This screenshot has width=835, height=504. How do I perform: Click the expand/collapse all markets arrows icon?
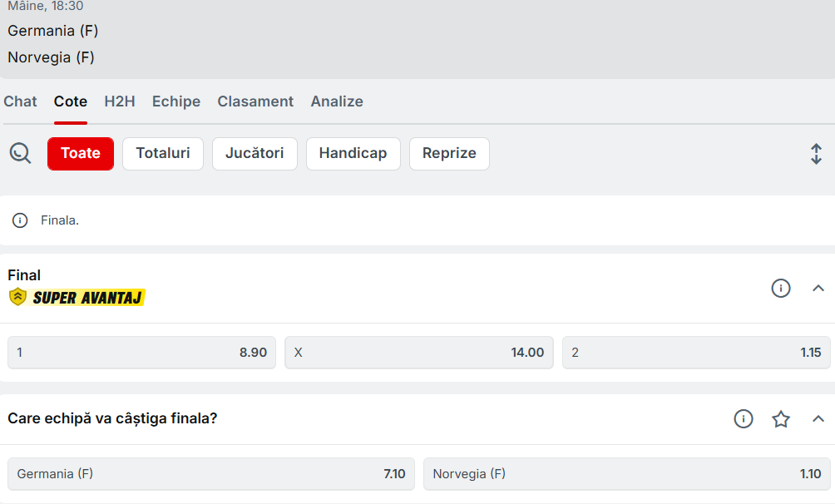pyautogui.click(x=816, y=154)
